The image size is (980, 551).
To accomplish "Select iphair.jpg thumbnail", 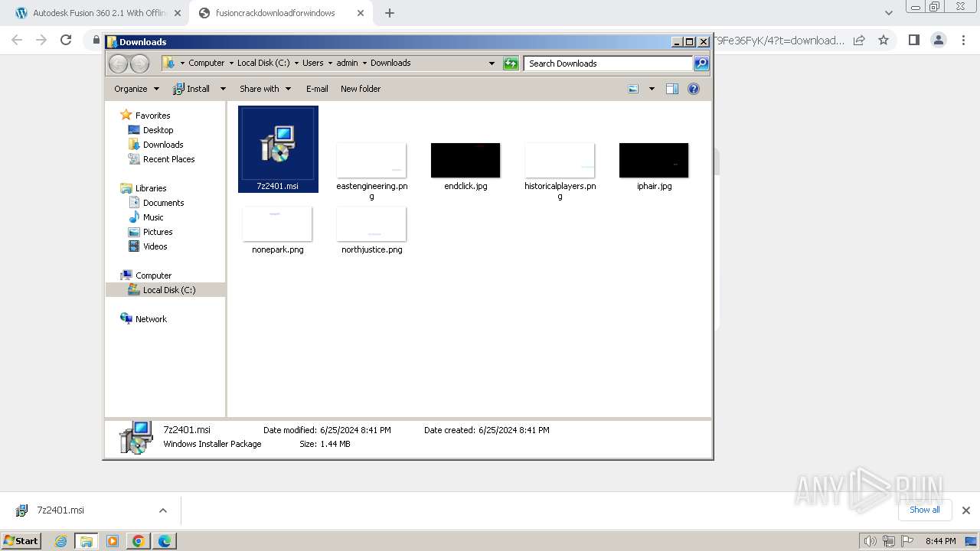I will coord(654,160).
